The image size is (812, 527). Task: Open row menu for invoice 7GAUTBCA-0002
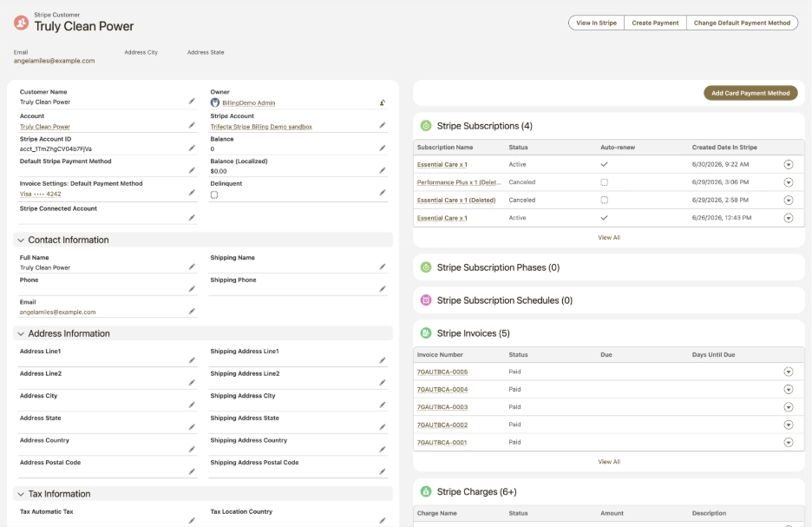click(x=789, y=425)
